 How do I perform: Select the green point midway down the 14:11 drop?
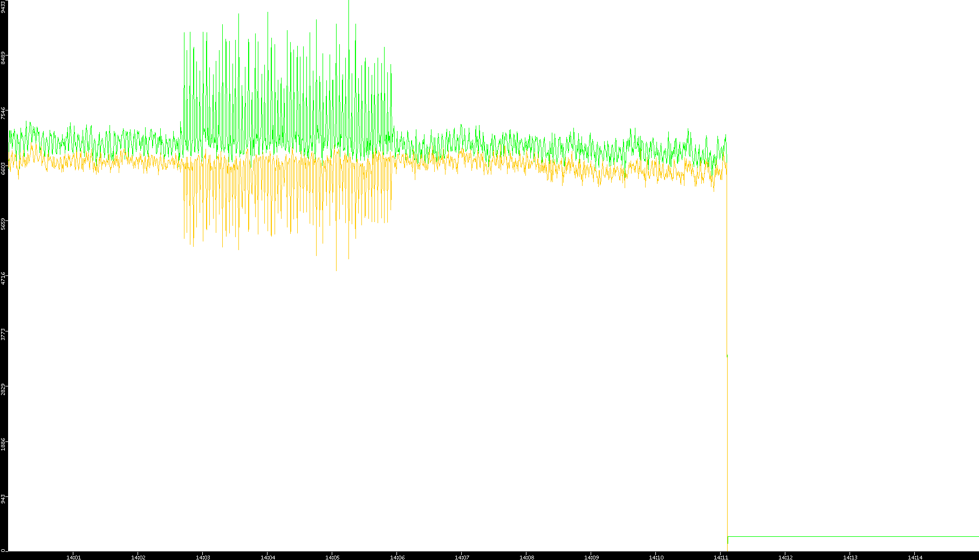coord(727,356)
